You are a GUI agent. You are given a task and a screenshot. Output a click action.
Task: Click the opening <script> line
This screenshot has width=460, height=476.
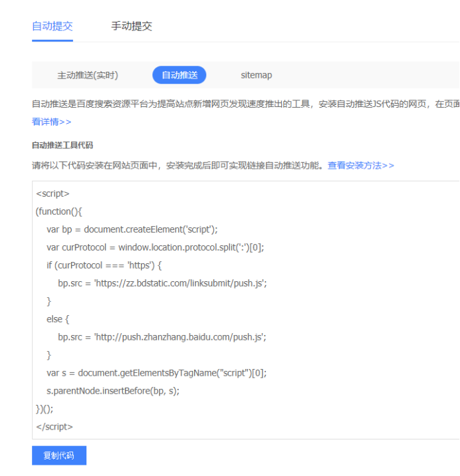(53, 193)
